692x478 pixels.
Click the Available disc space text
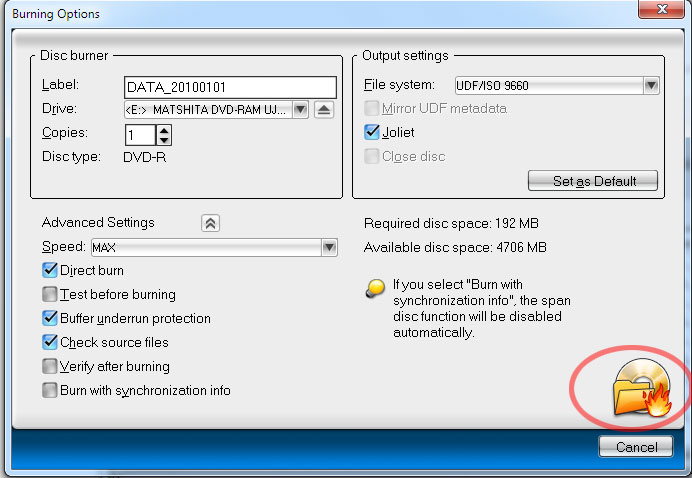coord(455,247)
